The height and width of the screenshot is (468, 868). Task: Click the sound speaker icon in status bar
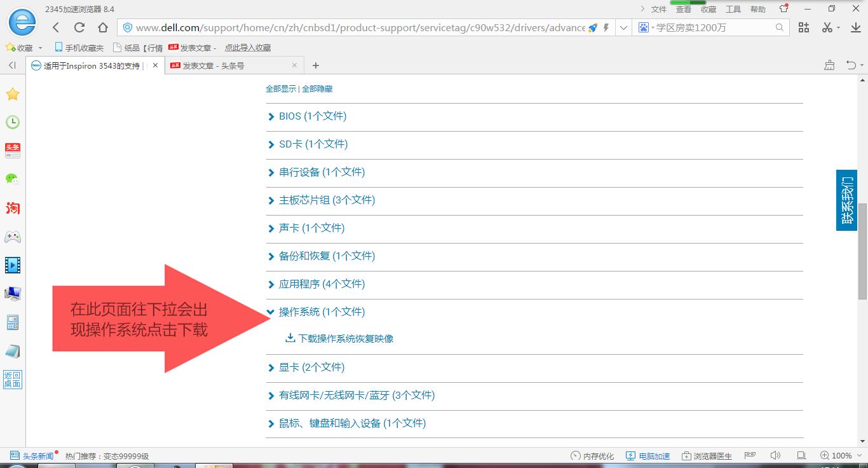[x=775, y=455]
